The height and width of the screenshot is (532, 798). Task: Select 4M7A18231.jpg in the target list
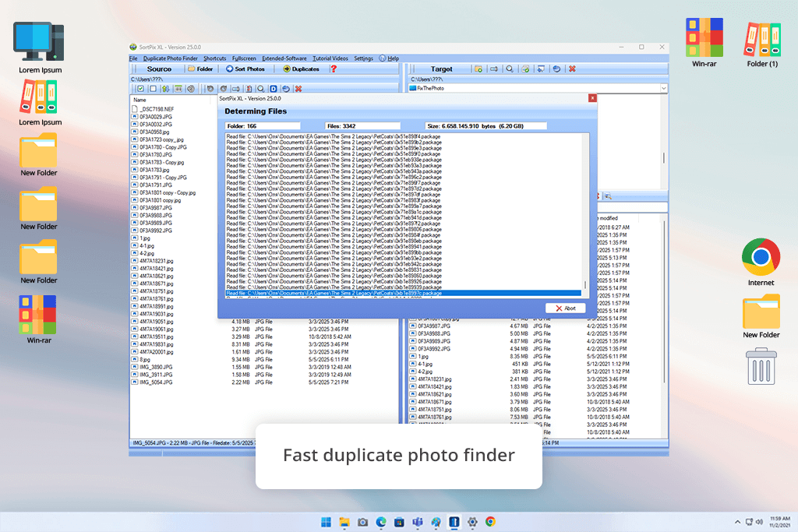(x=435, y=379)
